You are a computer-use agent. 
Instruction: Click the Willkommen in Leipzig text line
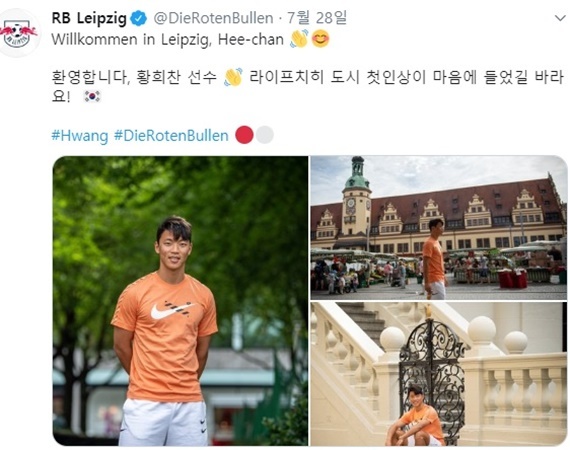click(167, 39)
